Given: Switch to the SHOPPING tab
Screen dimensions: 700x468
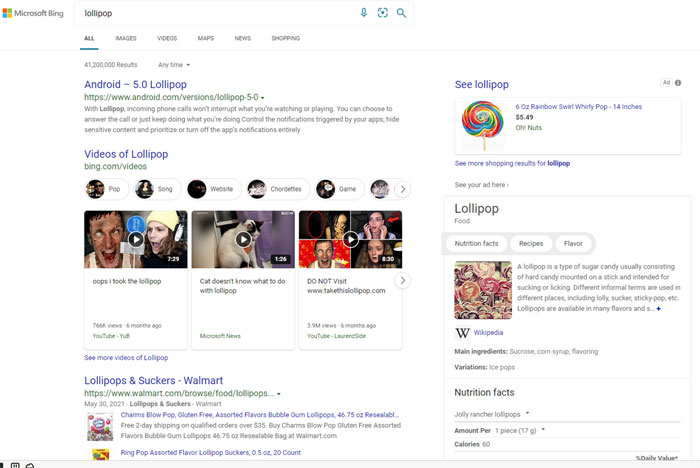Looking at the screenshot, I should pyautogui.click(x=286, y=38).
